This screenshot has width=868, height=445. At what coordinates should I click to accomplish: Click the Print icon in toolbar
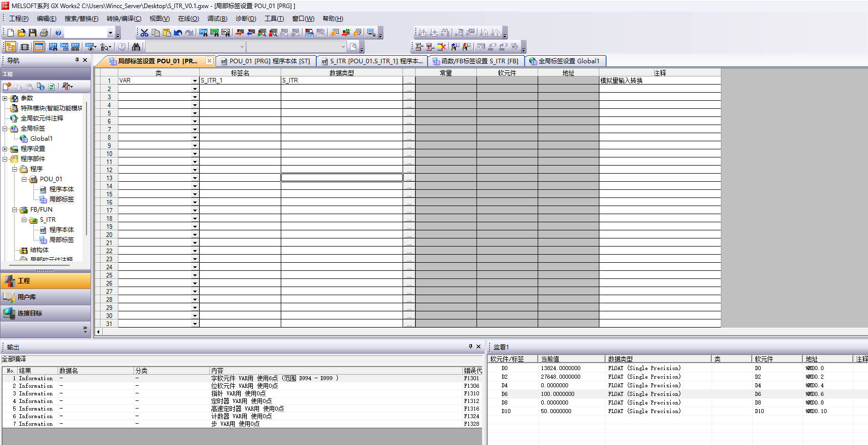(44, 33)
